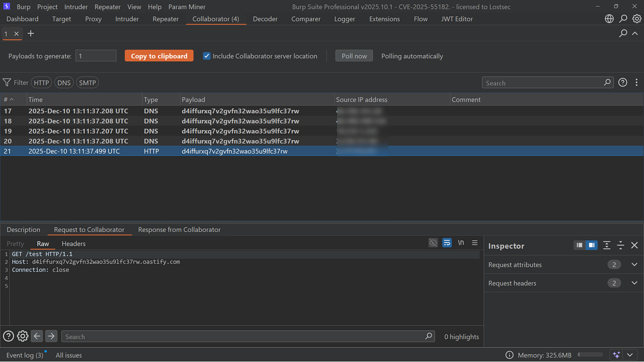Open message editor settings gear at bottom left
This screenshot has width=644, height=362.
23,336
